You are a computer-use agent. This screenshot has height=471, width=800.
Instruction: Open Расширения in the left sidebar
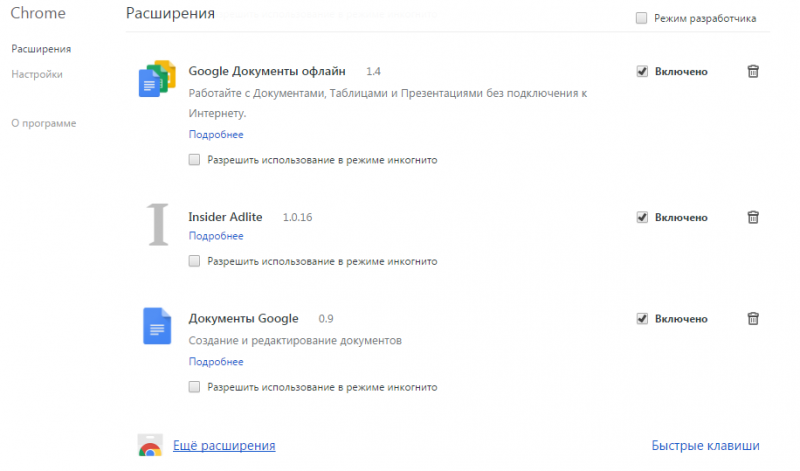[x=41, y=48]
